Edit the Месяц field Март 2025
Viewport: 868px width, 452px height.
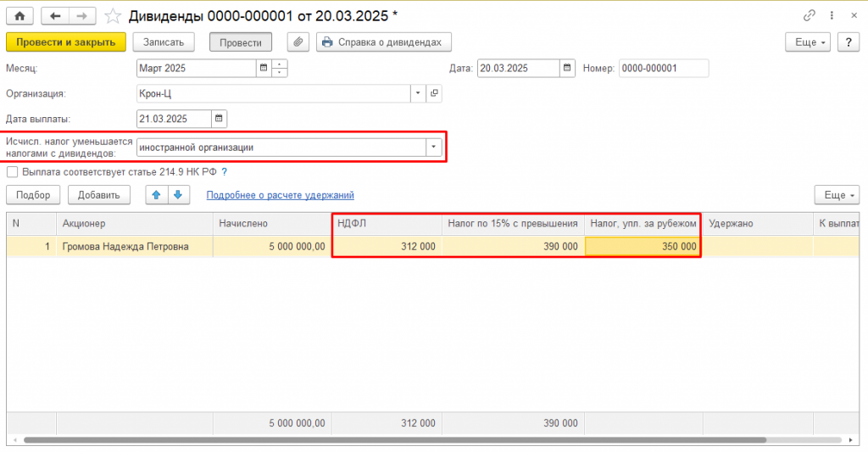pyautogui.click(x=197, y=68)
